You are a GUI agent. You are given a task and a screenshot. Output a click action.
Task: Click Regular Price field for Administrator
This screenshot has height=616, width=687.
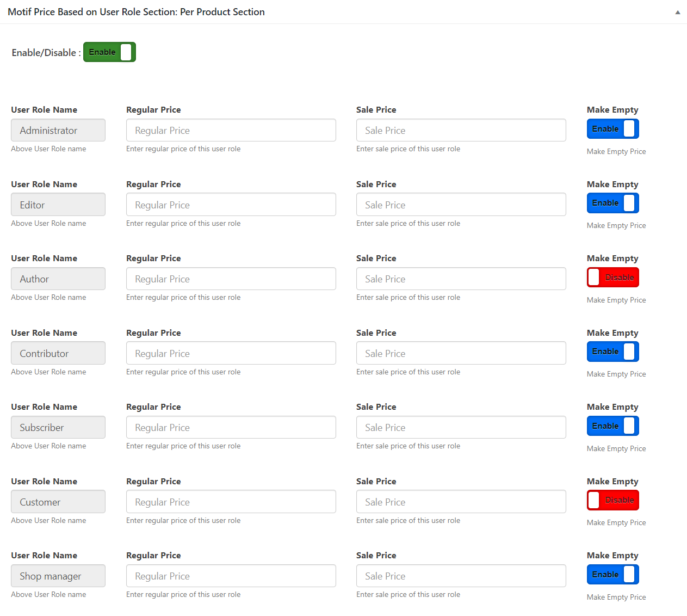(x=231, y=130)
